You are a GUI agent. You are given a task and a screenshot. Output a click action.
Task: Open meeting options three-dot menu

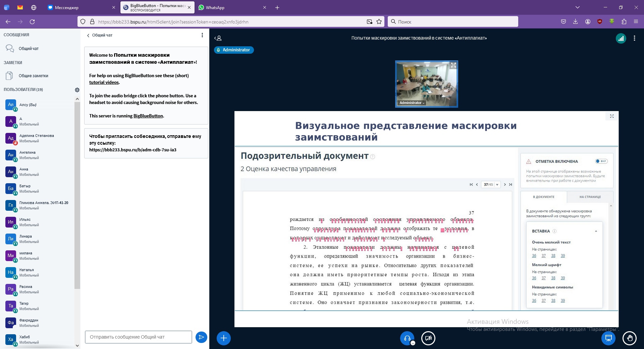click(x=634, y=38)
